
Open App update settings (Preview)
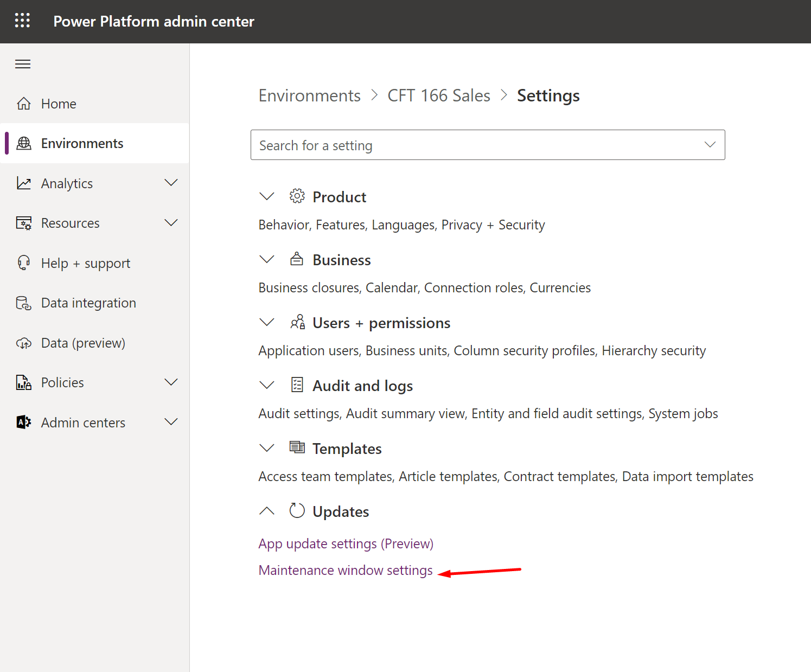point(346,543)
